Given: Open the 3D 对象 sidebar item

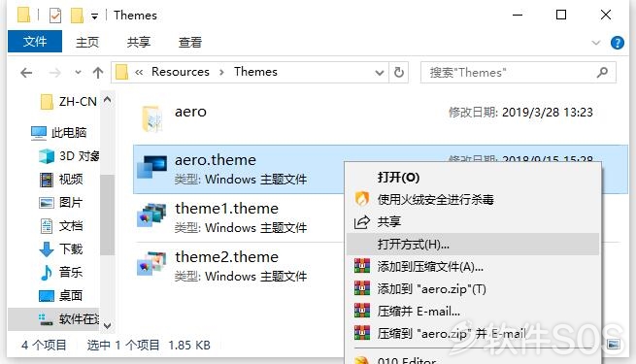Looking at the screenshot, I should (69, 156).
